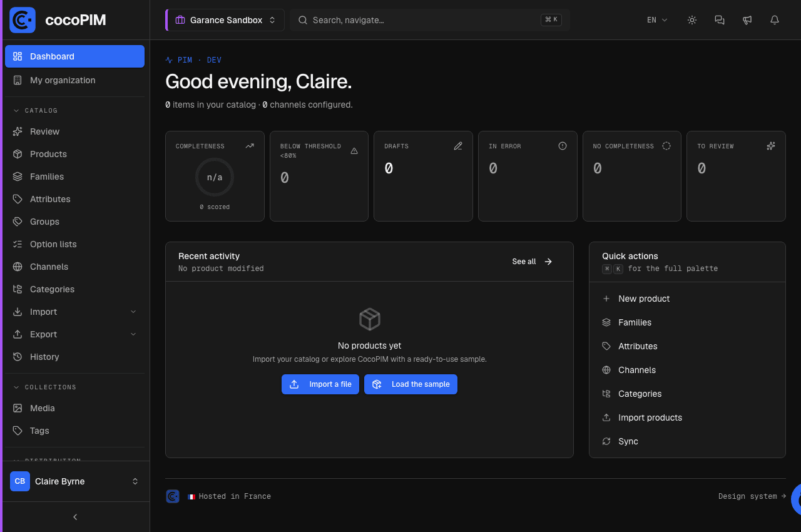Open the announcements megaphone icon
This screenshot has width=801, height=532.
[747, 20]
